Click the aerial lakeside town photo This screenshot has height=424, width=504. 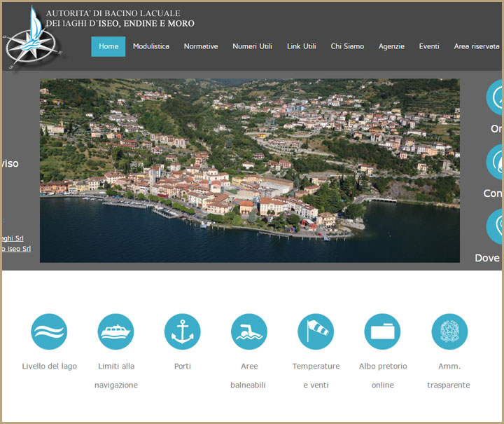[249, 170]
